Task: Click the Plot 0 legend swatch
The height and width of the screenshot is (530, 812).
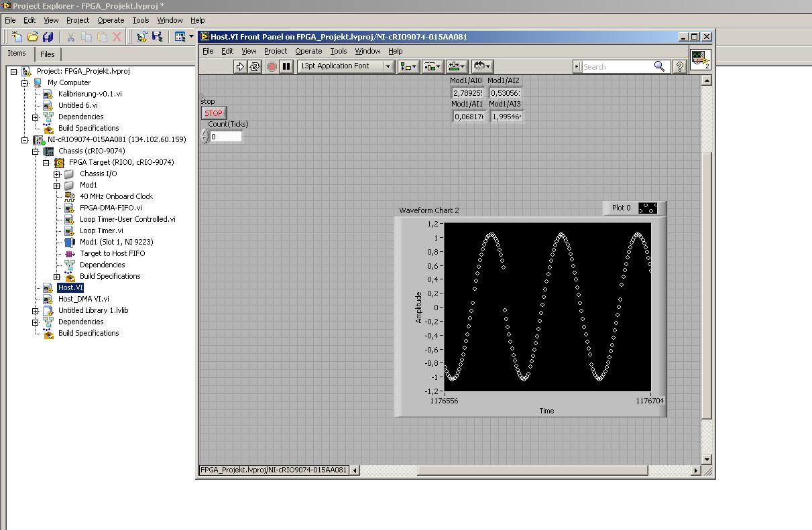Action: click(x=647, y=208)
